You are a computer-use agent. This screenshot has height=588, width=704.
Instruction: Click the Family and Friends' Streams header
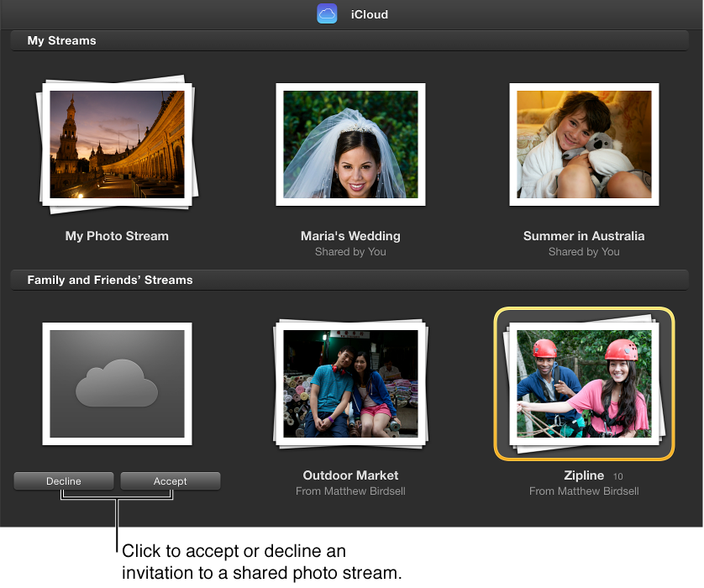[110, 280]
